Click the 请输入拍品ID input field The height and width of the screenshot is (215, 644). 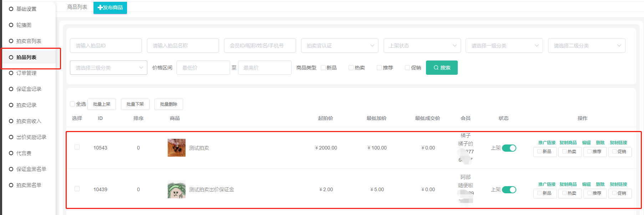point(106,46)
